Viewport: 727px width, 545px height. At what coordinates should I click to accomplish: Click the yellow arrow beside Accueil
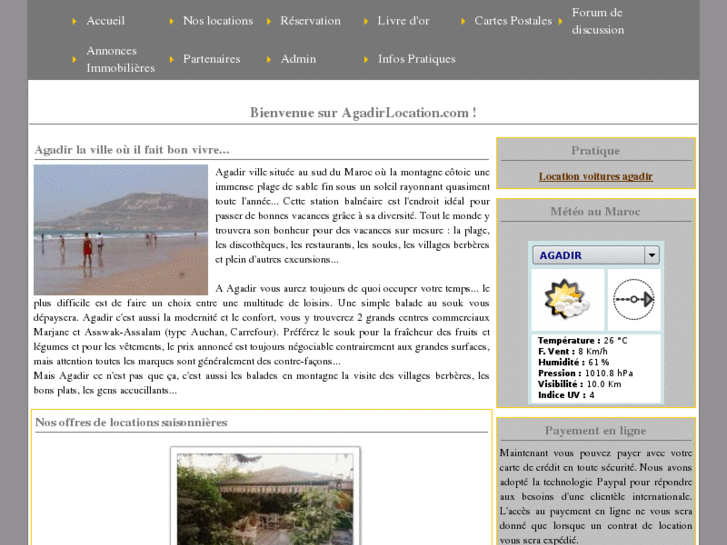[x=74, y=21]
